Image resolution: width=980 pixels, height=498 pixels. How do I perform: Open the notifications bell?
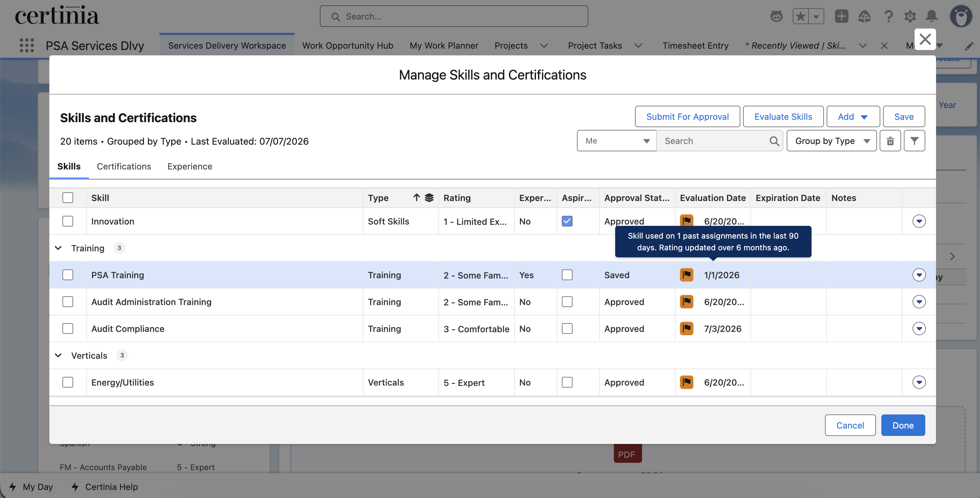[932, 16]
